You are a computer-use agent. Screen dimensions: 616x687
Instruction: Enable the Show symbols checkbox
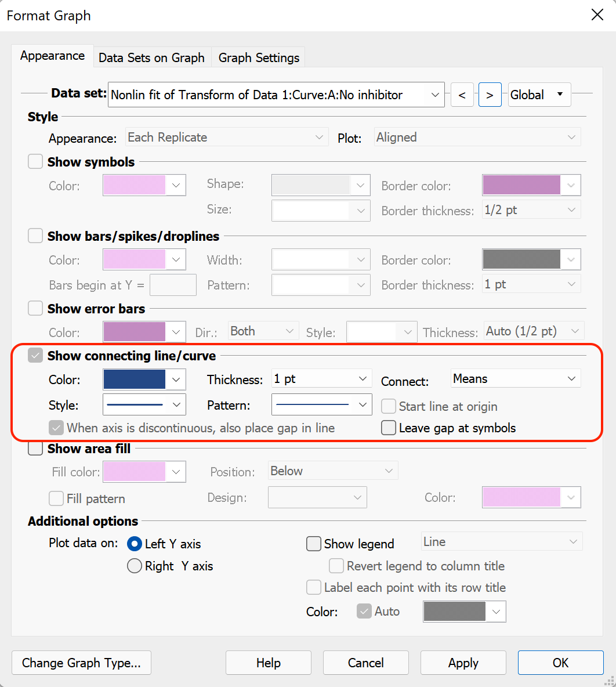pyautogui.click(x=35, y=162)
